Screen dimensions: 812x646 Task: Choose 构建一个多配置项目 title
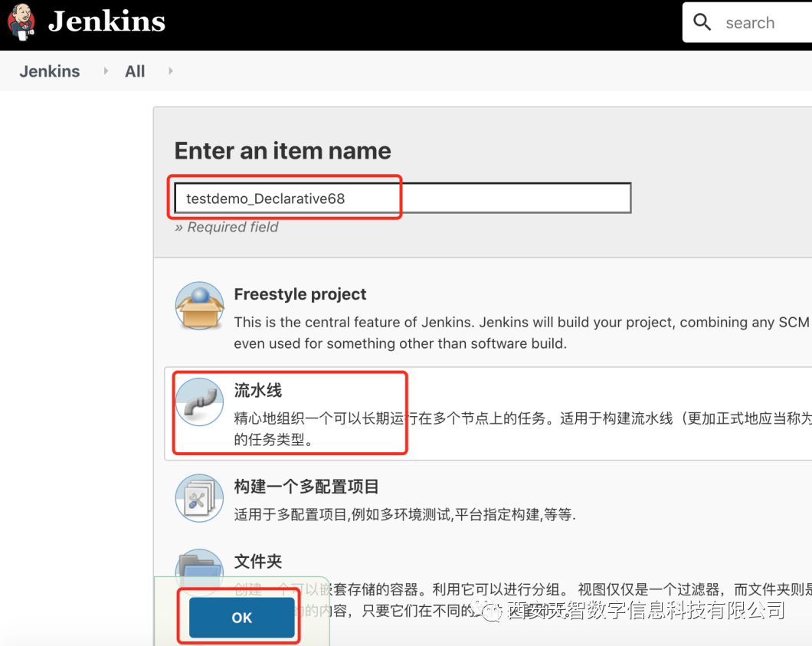(x=306, y=487)
